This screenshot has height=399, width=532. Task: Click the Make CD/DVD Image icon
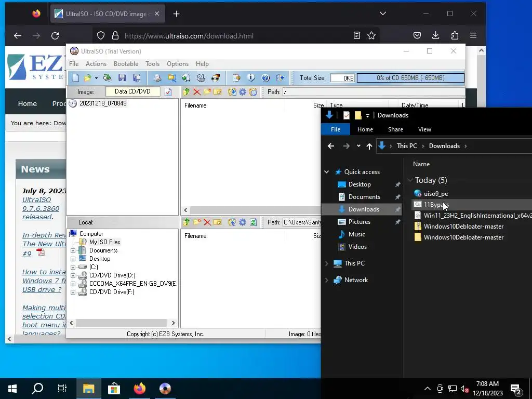(x=157, y=78)
